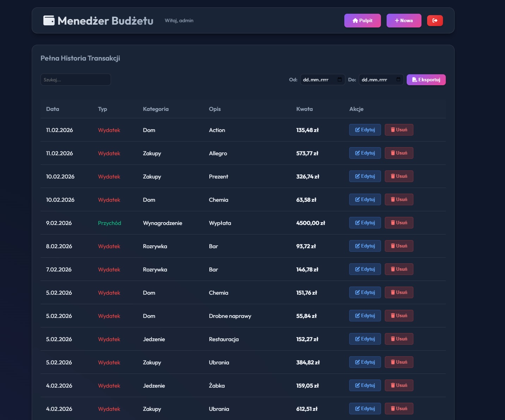505x420 pixels.
Task: Click the Szukaj search field
Action: 75,80
